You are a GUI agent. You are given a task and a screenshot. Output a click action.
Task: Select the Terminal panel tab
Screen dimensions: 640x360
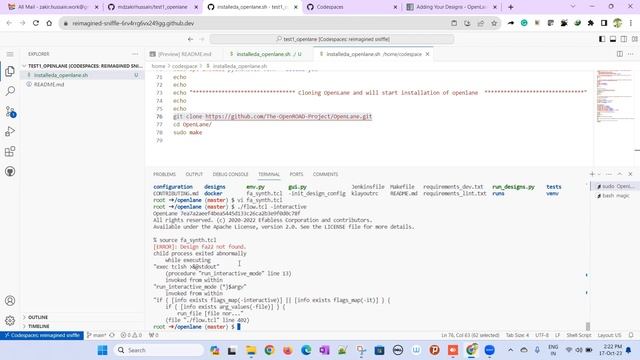(x=269, y=174)
